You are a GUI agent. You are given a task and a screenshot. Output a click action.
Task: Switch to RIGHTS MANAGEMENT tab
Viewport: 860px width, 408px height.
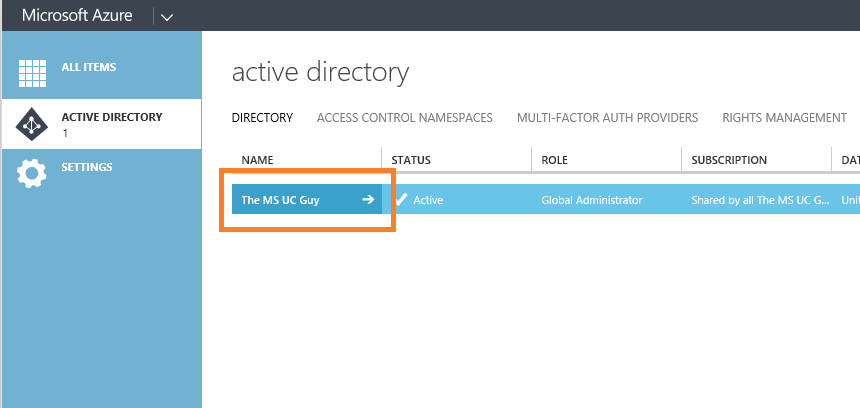[x=784, y=118]
